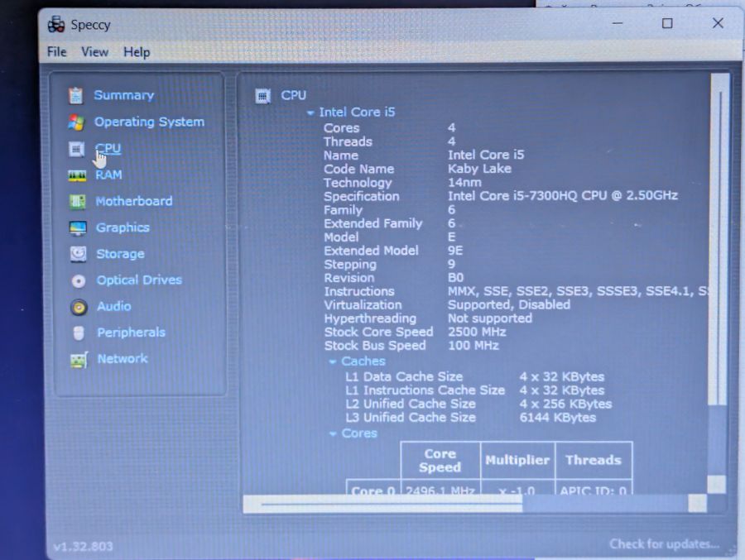Viewport: 745px width, 560px height.
Task: Click the Graphics monitor icon
Action: (78, 228)
